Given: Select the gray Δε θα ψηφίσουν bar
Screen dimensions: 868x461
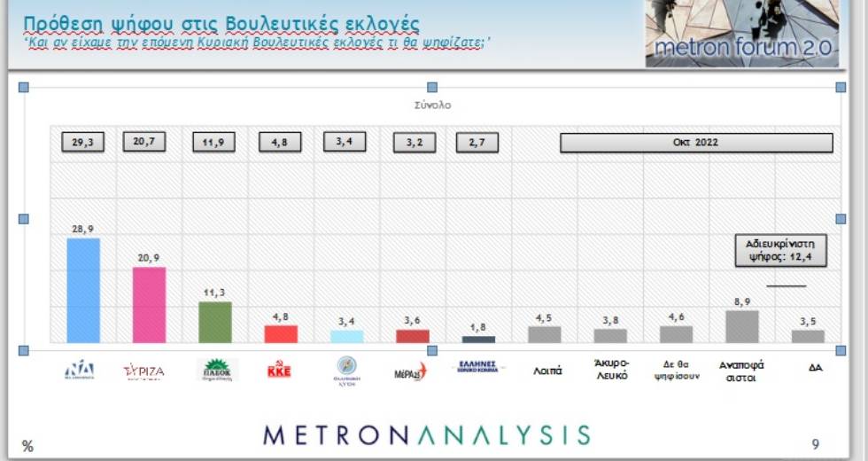Looking at the screenshot, I should (x=676, y=335).
